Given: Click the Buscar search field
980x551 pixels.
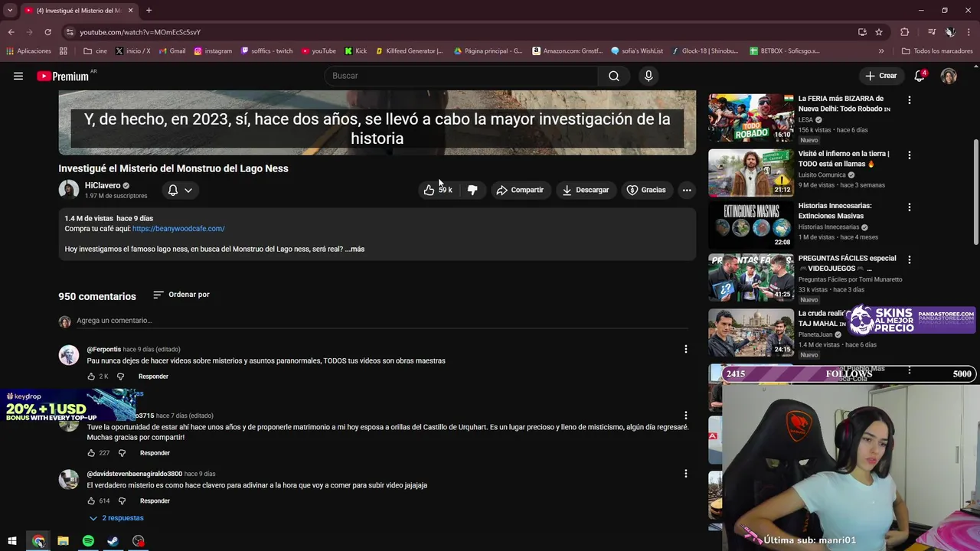Looking at the screenshot, I should point(462,76).
